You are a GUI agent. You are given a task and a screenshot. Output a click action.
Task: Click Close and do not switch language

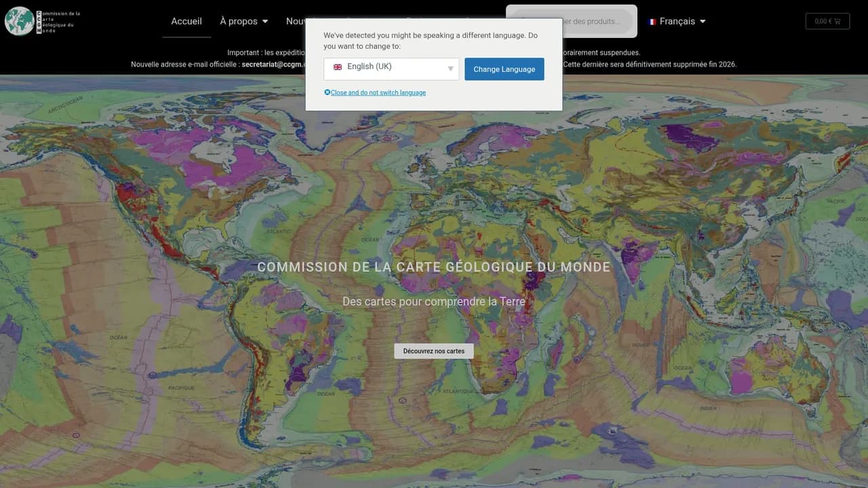click(375, 93)
